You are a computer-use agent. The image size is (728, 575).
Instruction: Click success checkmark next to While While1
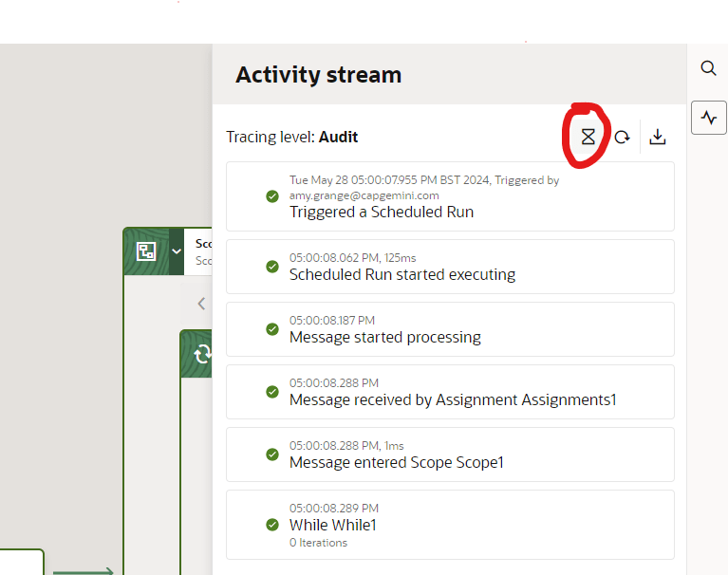(x=272, y=525)
